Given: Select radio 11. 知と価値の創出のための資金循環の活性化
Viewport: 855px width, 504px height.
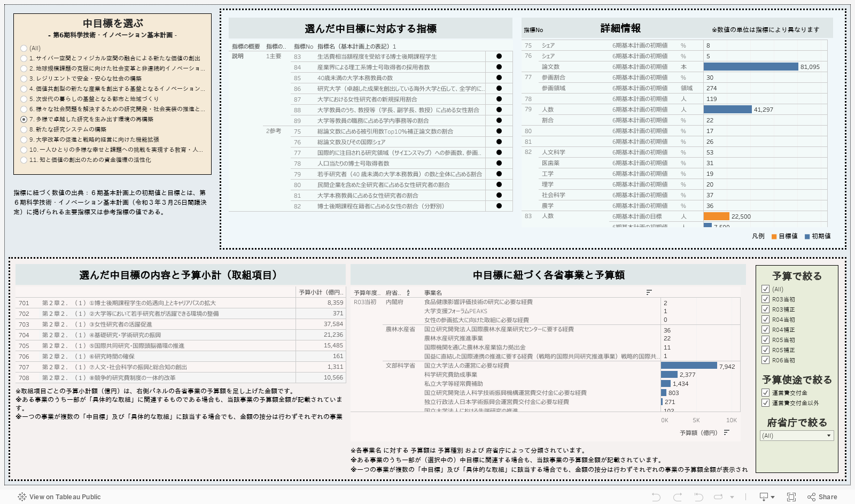Looking at the screenshot, I should (x=24, y=160).
